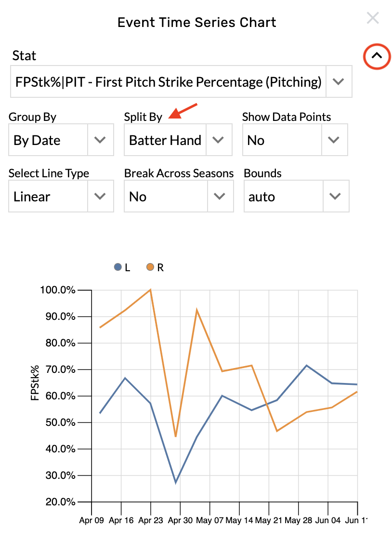Click the close X on the dialog
The image size is (392, 554).
pos(373,18)
